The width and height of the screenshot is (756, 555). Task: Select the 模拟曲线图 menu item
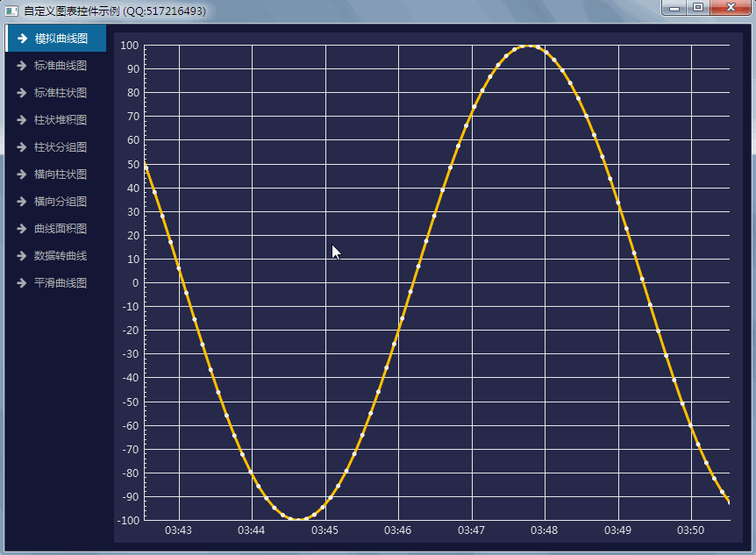[55, 39]
